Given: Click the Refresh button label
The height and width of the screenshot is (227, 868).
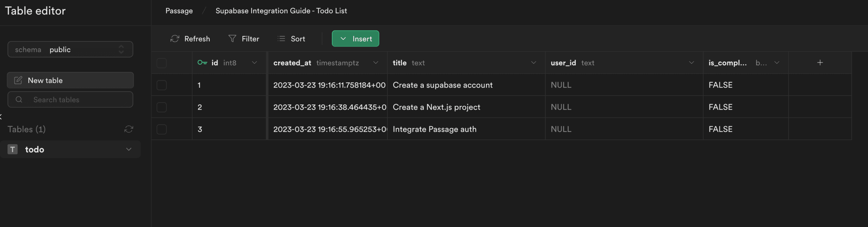Looking at the screenshot, I should (197, 39).
